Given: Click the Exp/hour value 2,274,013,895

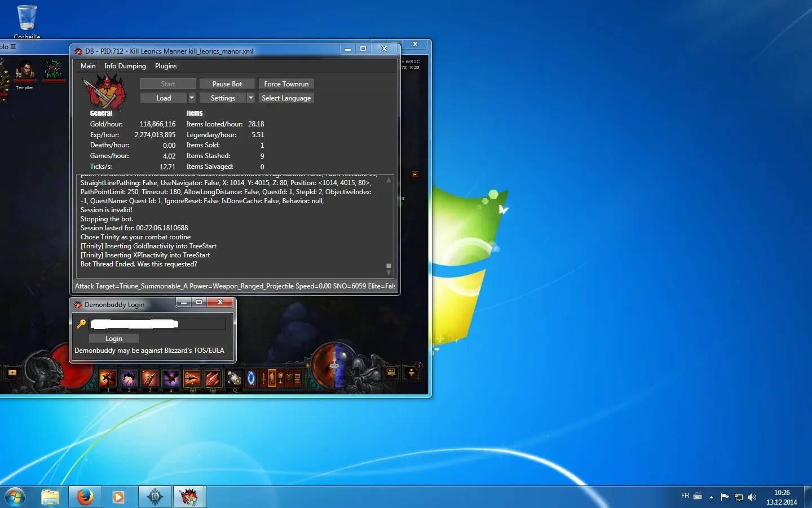Looking at the screenshot, I should pos(155,135).
